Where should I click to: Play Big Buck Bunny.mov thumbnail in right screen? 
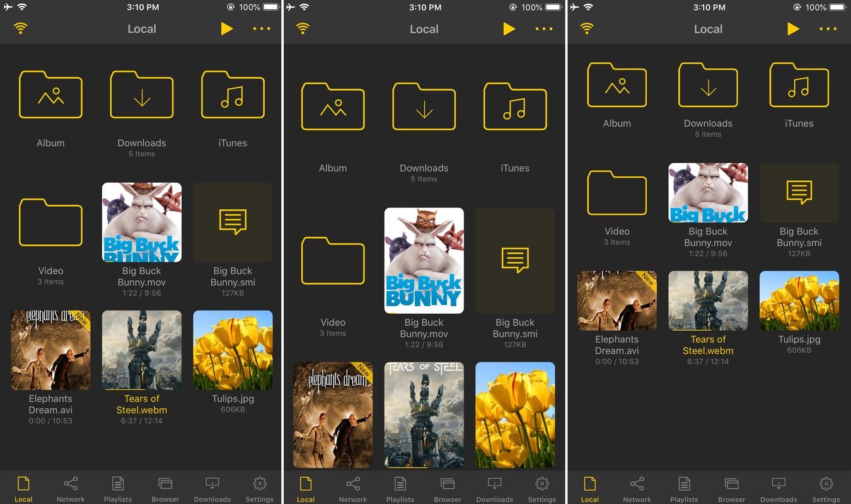pos(708,193)
